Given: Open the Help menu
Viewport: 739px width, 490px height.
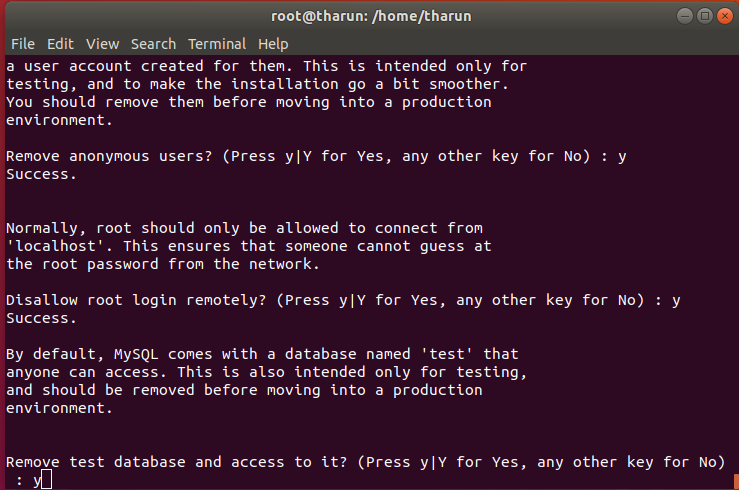Looking at the screenshot, I should [273, 44].
